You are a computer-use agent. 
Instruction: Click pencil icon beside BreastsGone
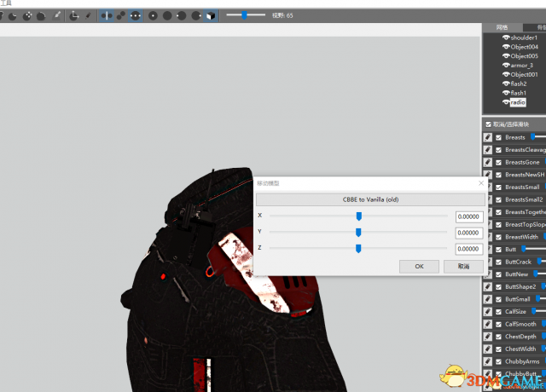point(488,163)
